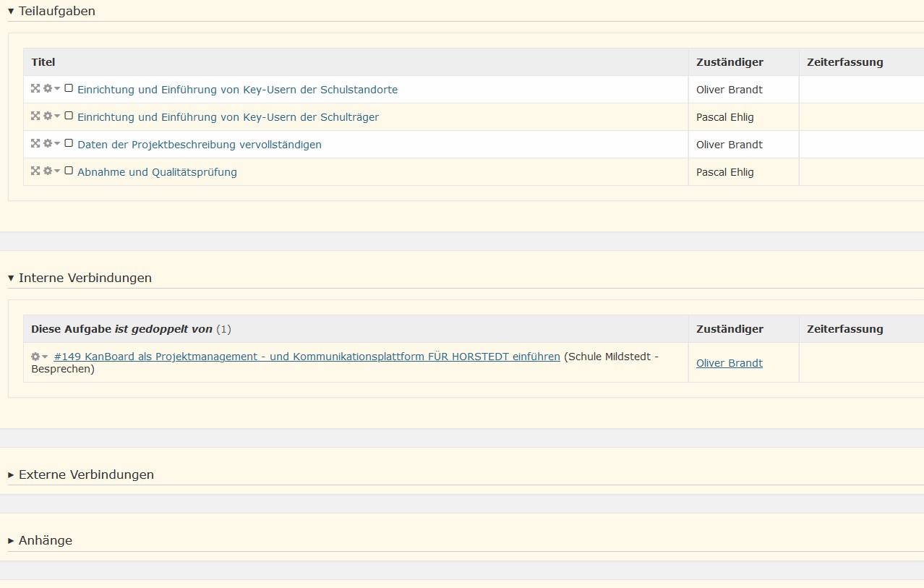Screen dimensions: 924x588
Task: Collapse the Interne Verbindungen section
Action: (x=80, y=278)
